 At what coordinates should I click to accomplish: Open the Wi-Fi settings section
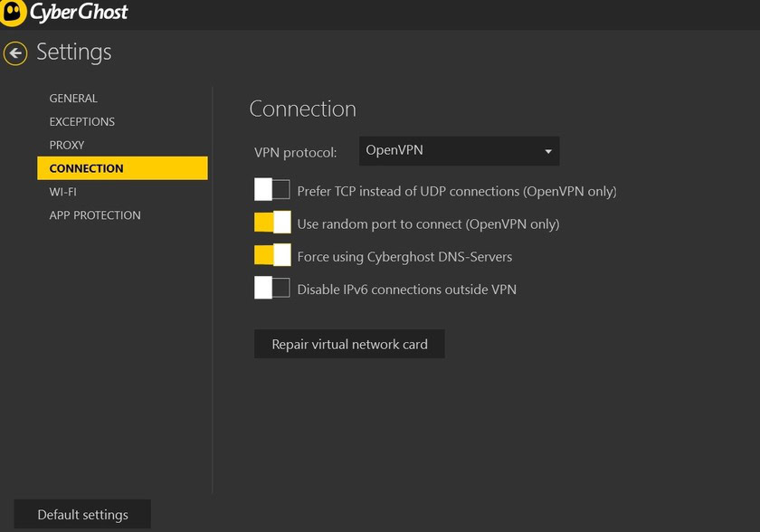tap(62, 192)
